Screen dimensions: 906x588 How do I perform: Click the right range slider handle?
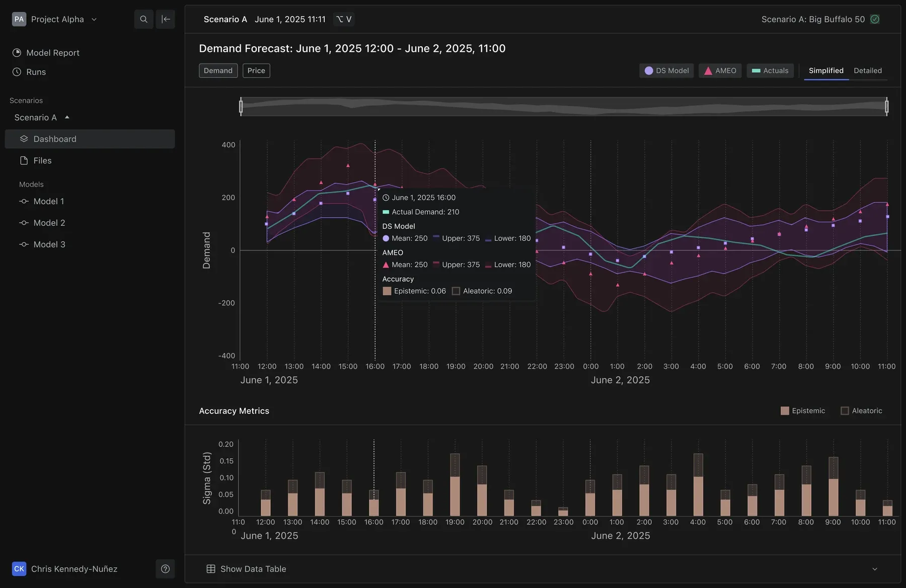click(x=887, y=107)
